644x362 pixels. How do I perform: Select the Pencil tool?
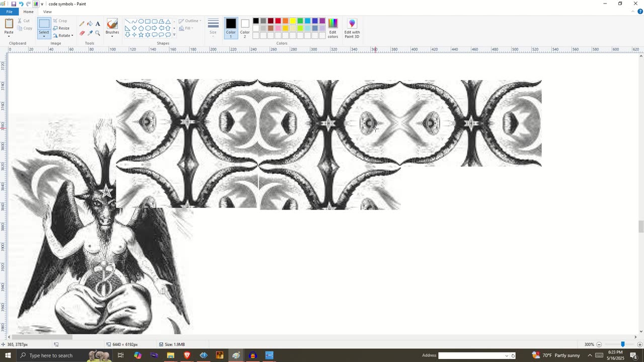click(82, 24)
